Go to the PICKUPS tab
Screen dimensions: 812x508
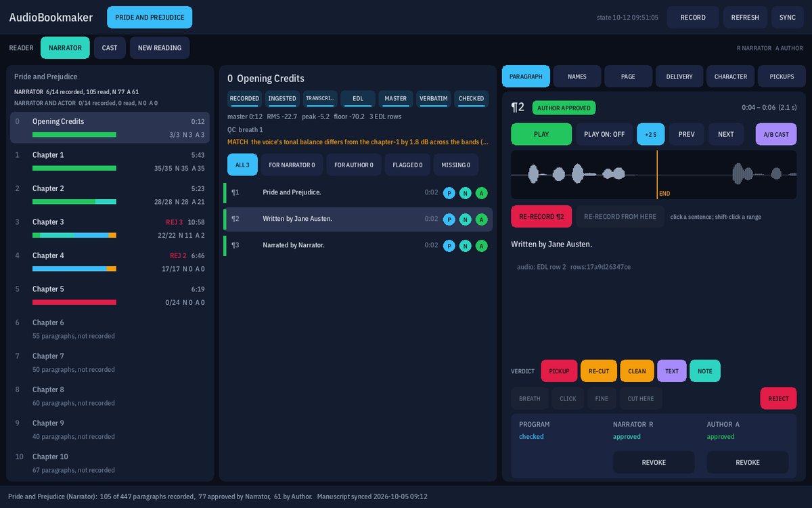782,77
